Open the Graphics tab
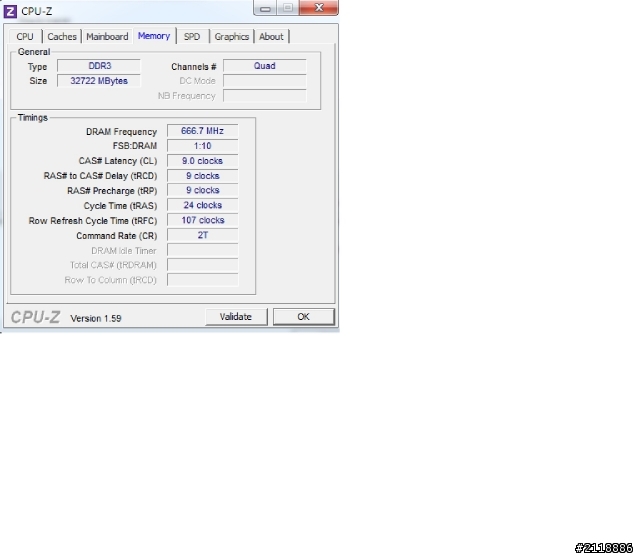This screenshot has height=556, width=640. [232, 37]
